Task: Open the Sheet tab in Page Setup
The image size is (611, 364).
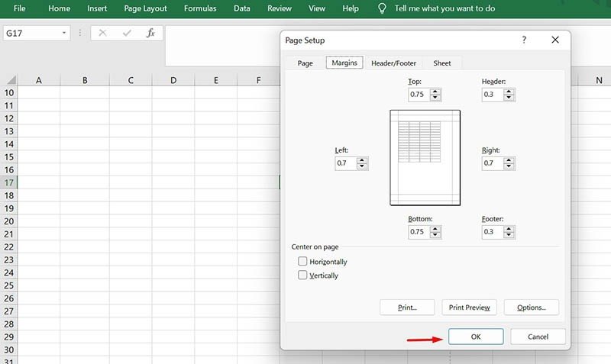Action: tap(441, 63)
